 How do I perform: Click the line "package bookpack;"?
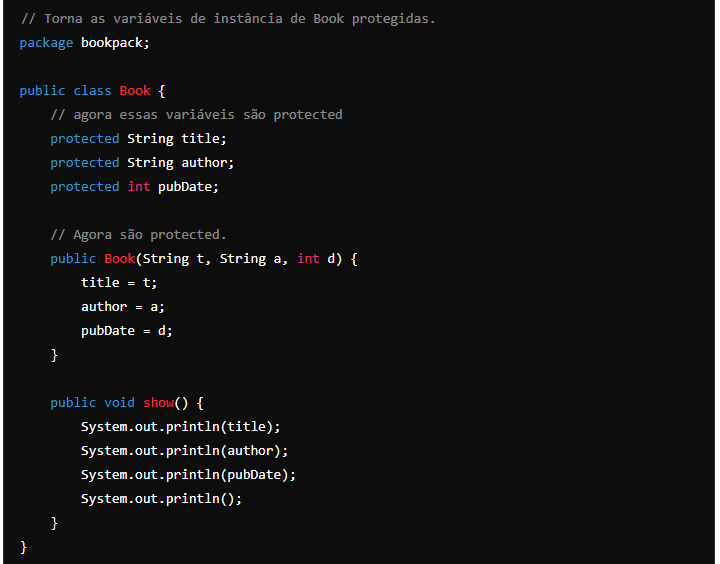pyautogui.click(x=84, y=43)
